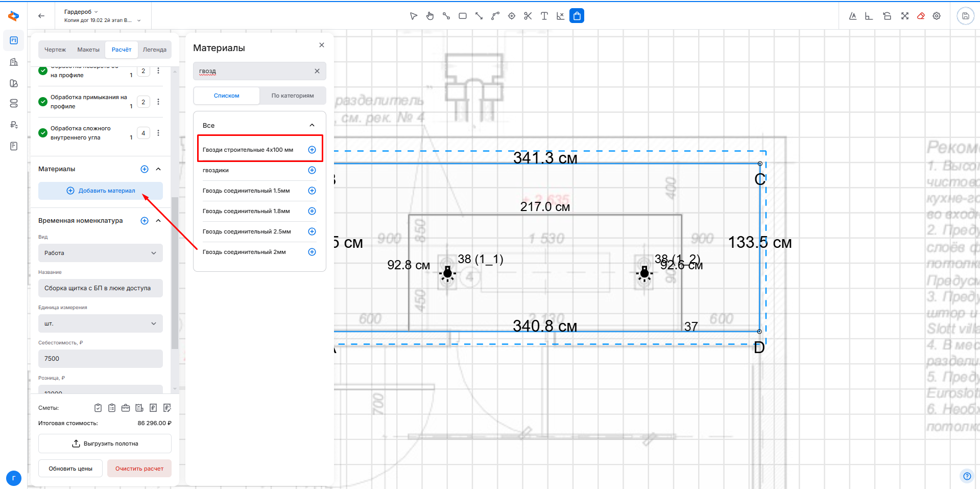The width and height of the screenshot is (980, 489).
Task: Select the scissors cut tool
Action: (528, 16)
